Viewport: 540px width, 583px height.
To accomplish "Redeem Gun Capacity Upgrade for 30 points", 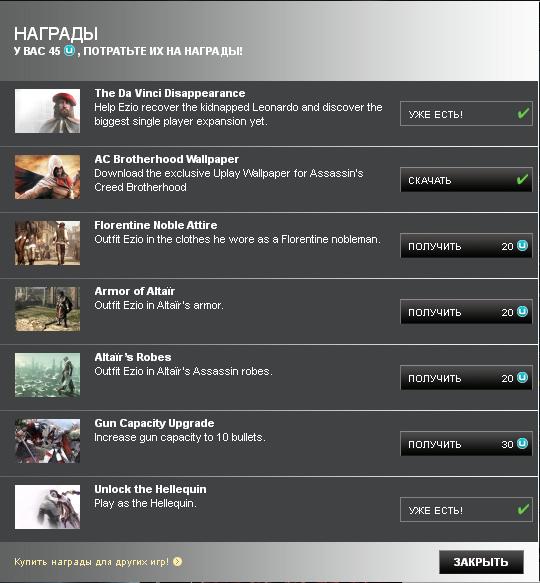I will point(466,444).
